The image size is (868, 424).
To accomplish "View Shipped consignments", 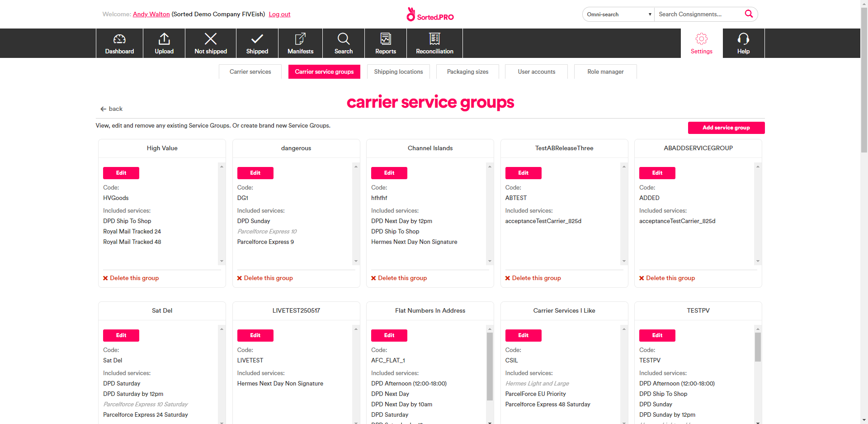I will (x=257, y=43).
